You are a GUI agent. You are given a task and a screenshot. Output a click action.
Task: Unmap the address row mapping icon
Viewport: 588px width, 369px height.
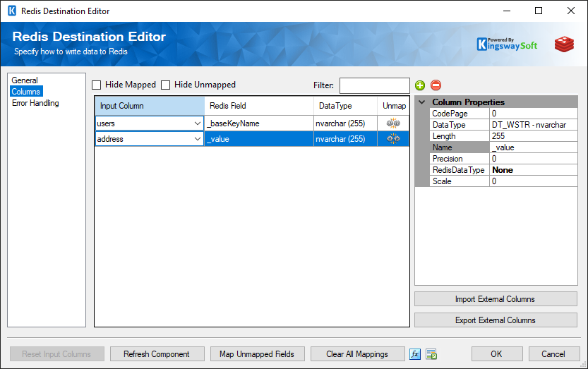(x=393, y=139)
